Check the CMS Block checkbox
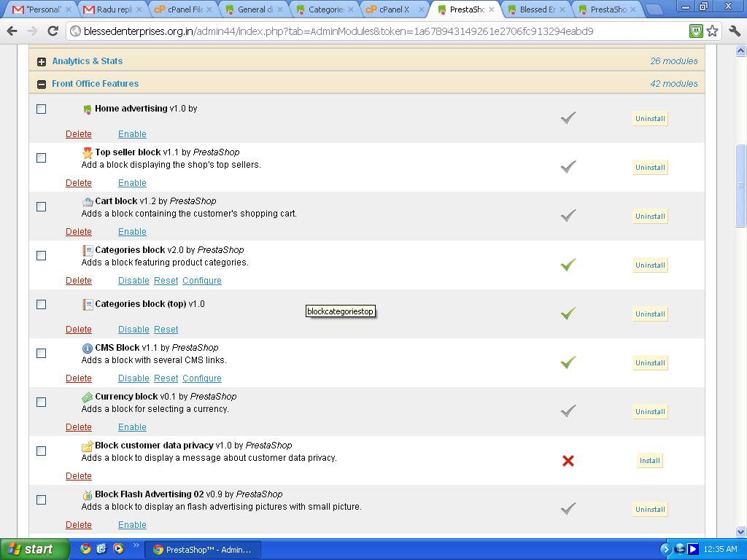 (42, 354)
